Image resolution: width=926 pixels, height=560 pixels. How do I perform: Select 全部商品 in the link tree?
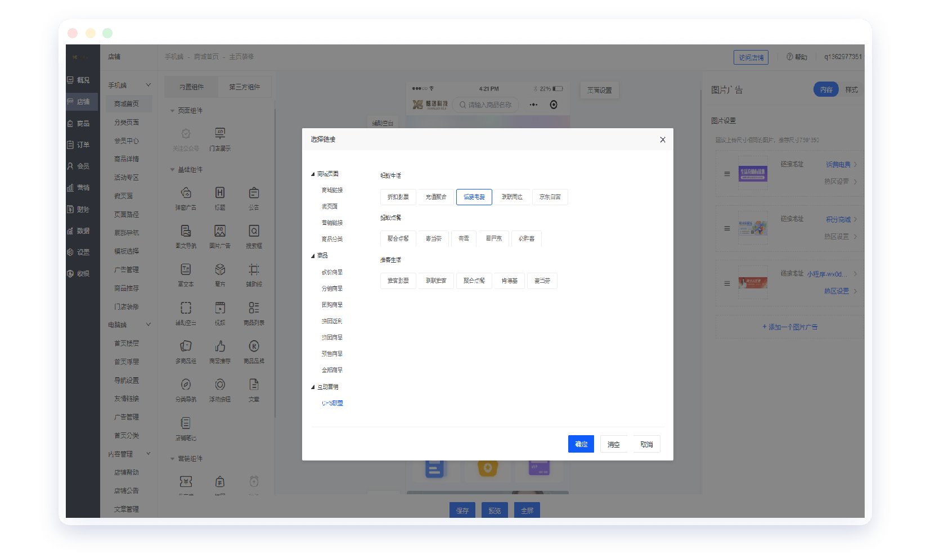point(332,370)
